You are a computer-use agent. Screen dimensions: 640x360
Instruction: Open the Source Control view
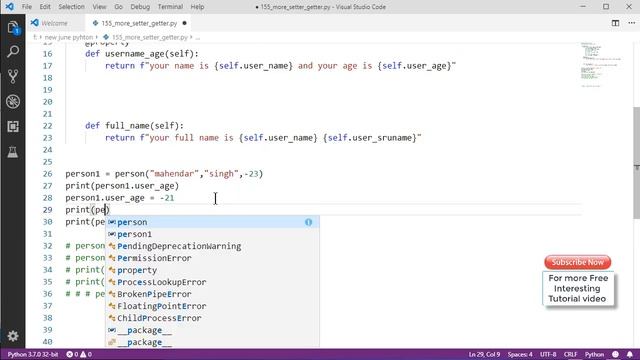coord(13,76)
